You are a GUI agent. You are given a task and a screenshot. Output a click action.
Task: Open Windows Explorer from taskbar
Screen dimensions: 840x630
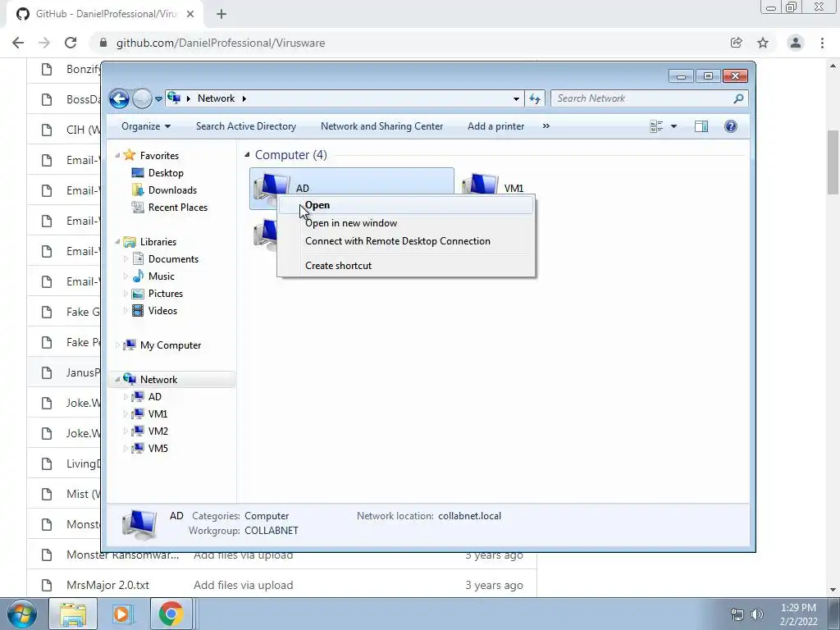73,614
